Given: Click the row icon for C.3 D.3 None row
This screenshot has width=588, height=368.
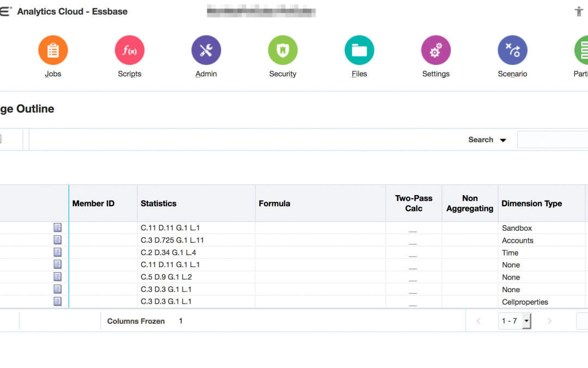Looking at the screenshot, I should coord(57,289).
